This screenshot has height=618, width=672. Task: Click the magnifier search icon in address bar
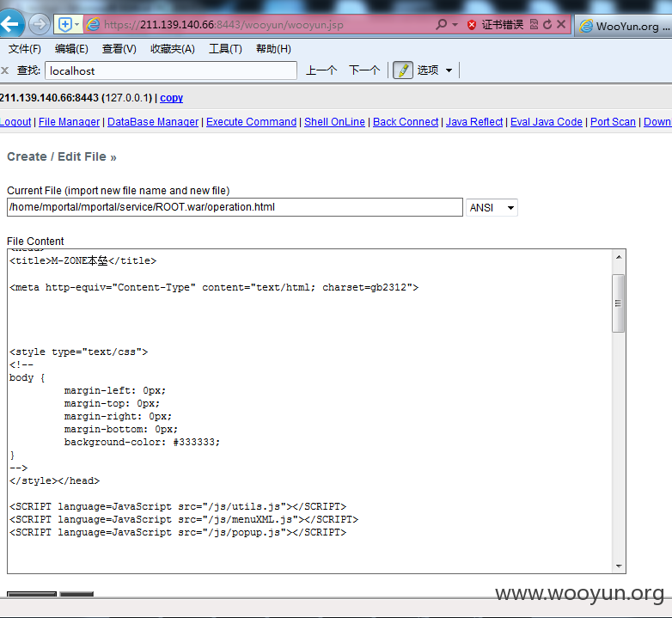[441, 24]
